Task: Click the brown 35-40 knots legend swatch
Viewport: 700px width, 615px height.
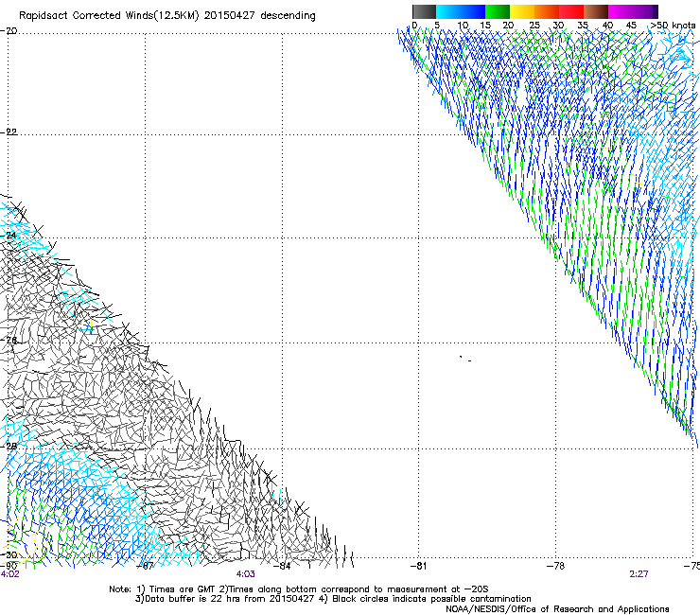Action: pyautogui.click(x=596, y=11)
